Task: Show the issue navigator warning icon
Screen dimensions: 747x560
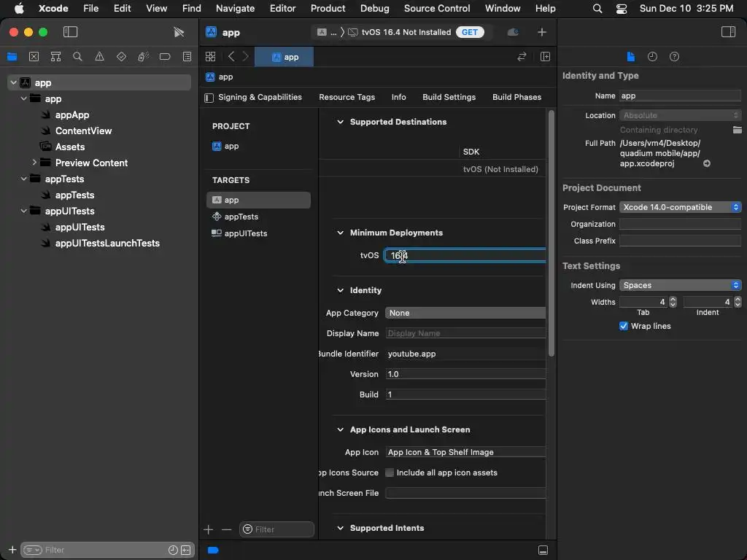Action: [x=99, y=57]
